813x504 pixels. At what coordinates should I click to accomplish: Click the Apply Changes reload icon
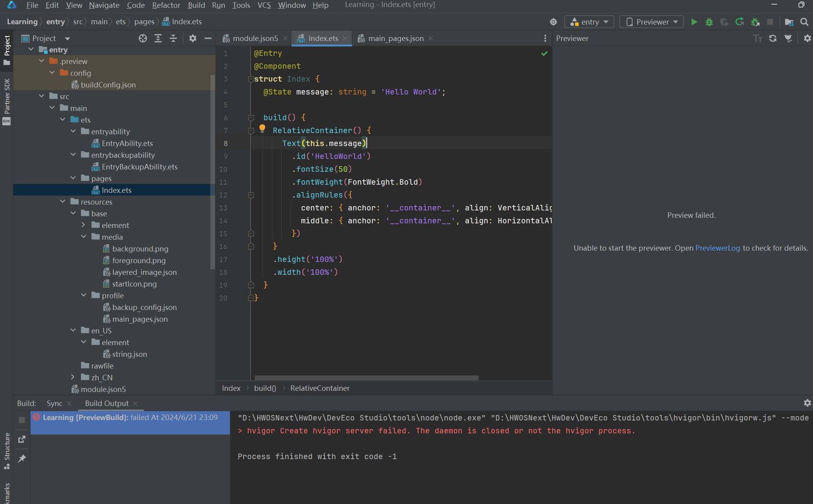click(740, 22)
